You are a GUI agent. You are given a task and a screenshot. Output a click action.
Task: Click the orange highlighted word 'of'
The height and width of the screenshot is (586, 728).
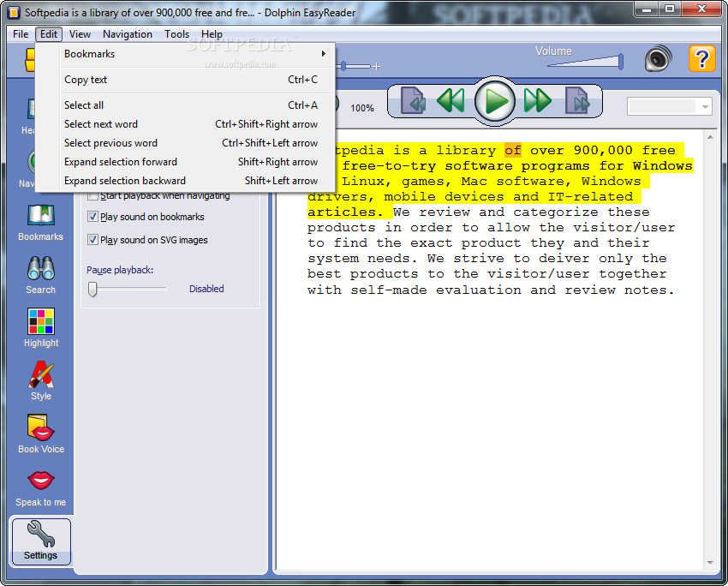pos(513,150)
